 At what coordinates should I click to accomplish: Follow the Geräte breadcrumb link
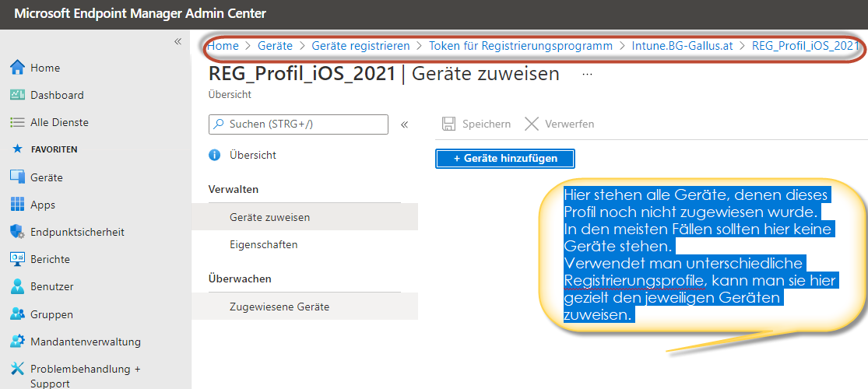275,46
